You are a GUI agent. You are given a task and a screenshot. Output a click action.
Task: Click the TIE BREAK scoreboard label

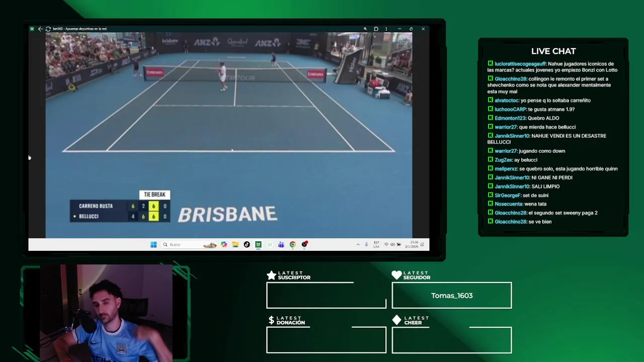pyautogui.click(x=154, y=195)
